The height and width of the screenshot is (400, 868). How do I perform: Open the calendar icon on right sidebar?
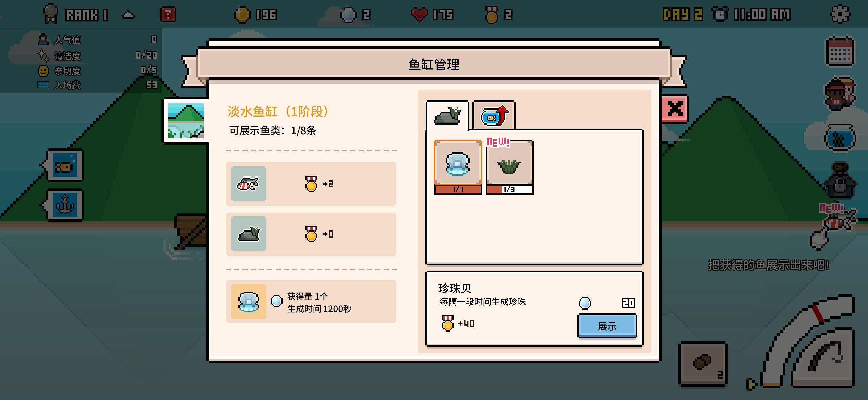(840, 51)
